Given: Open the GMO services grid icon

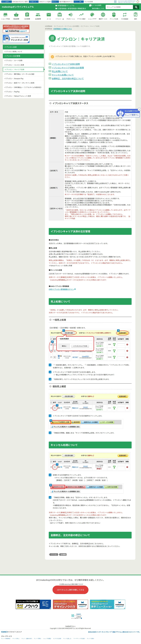Looking at the screenshot, I should click(115, 2).
